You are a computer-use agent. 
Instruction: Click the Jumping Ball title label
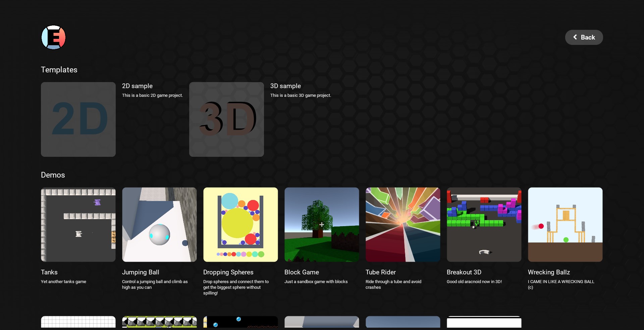141,272
